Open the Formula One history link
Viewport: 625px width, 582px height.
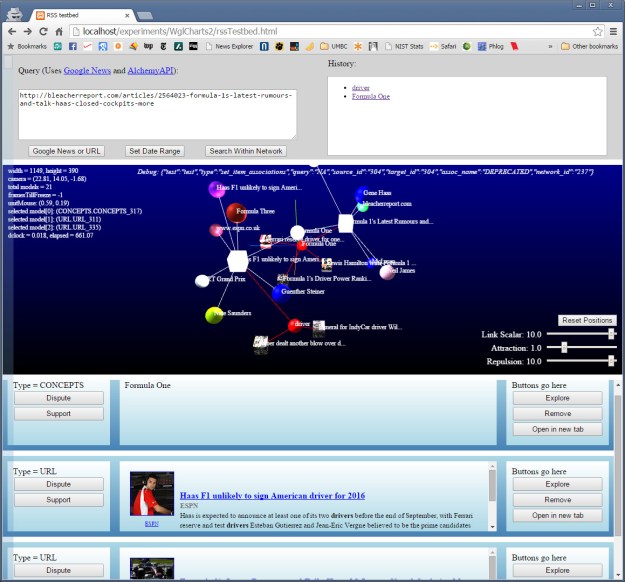(372, 97)
